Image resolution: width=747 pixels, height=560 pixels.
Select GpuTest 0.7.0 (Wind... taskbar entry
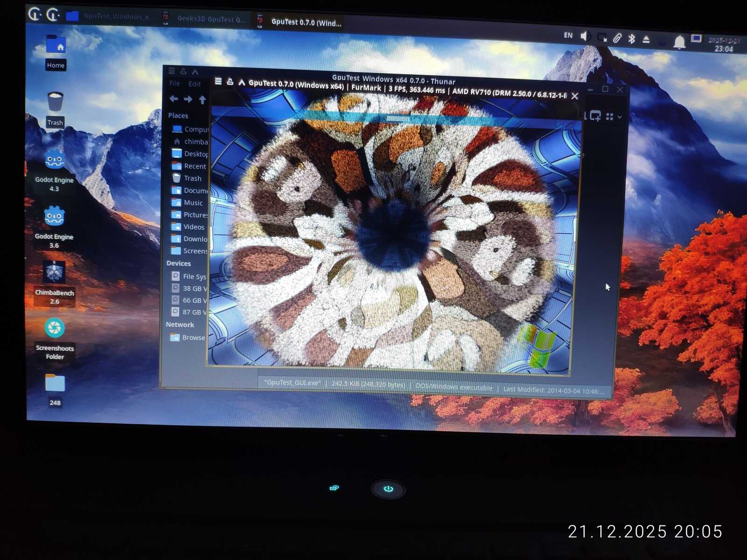point(300,21)
